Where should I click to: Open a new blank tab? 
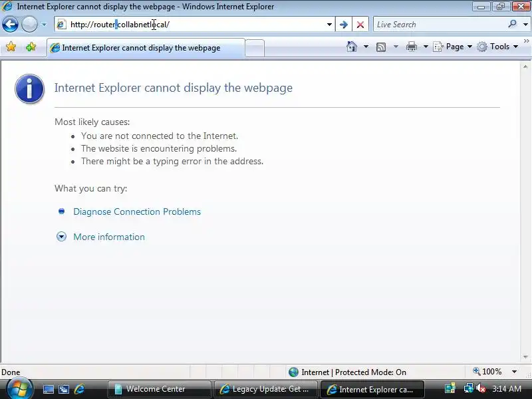point(255,48)
